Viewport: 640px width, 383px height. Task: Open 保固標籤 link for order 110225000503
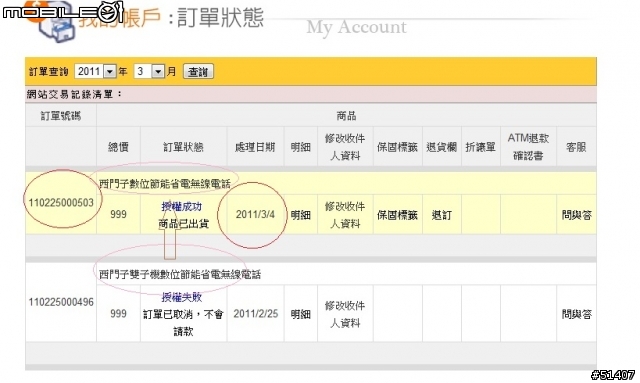click(397, 215)
